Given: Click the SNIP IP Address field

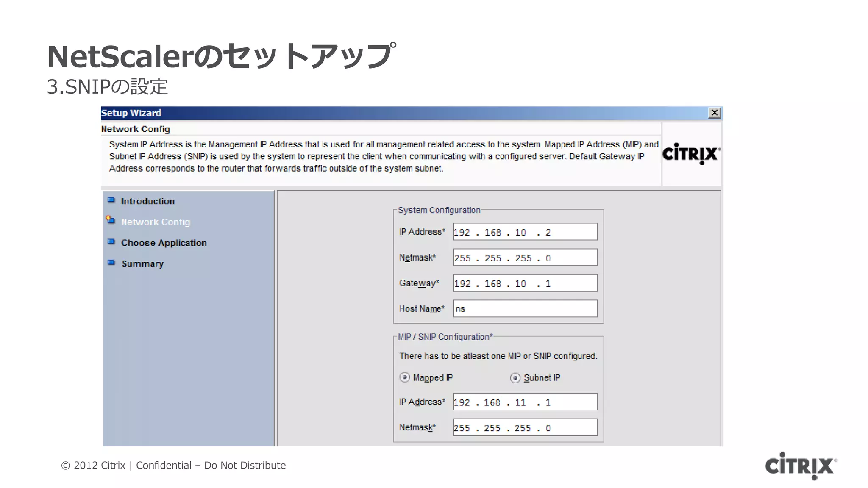Looking at the screenshot, I should (525, 402).
